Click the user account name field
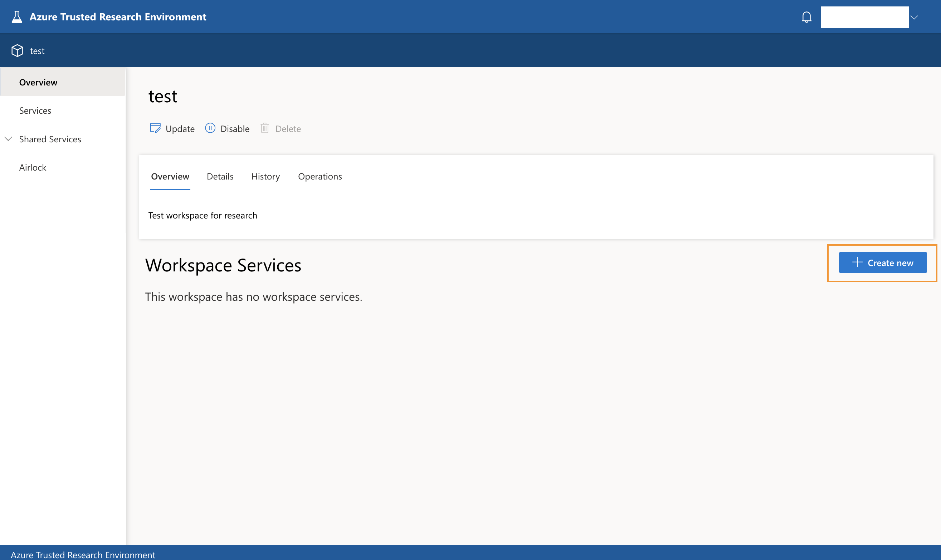The image size is (941, 560). (864, 17)
